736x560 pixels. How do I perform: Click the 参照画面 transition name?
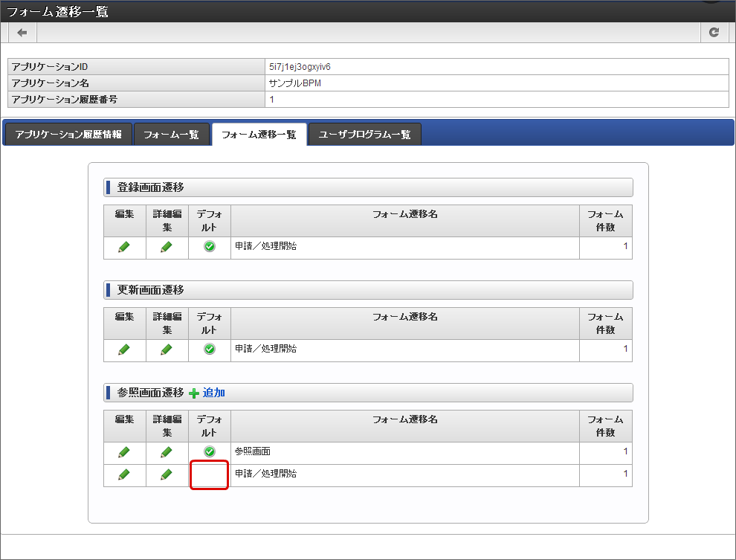(253, 451)
